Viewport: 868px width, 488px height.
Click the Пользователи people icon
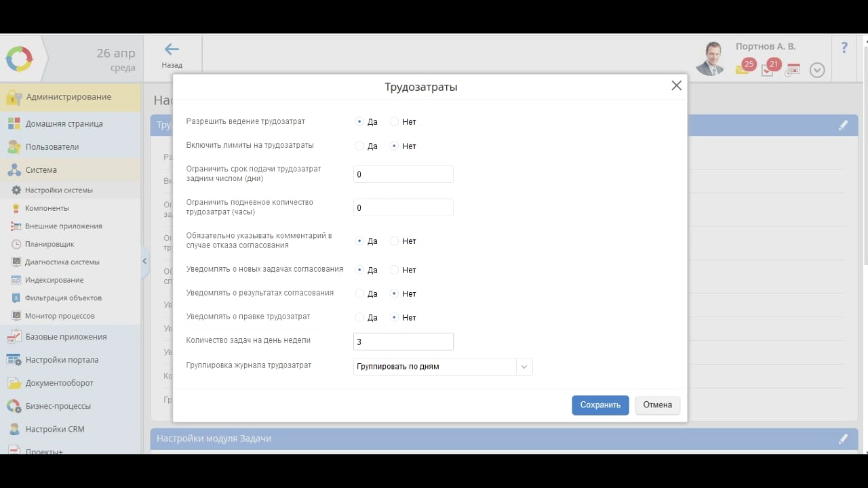click(14, 147)
